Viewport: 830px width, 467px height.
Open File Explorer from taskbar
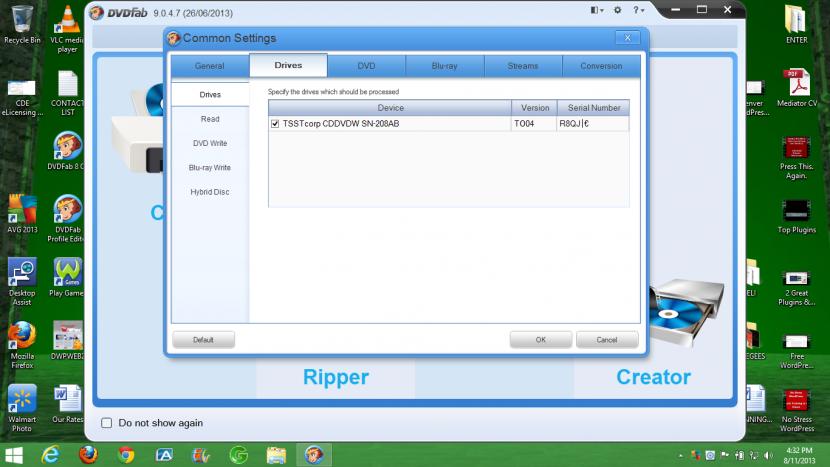(276, 455)
